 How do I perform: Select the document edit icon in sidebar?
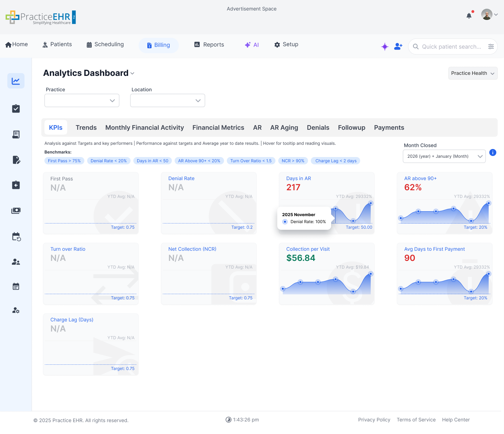pos(16,160)
